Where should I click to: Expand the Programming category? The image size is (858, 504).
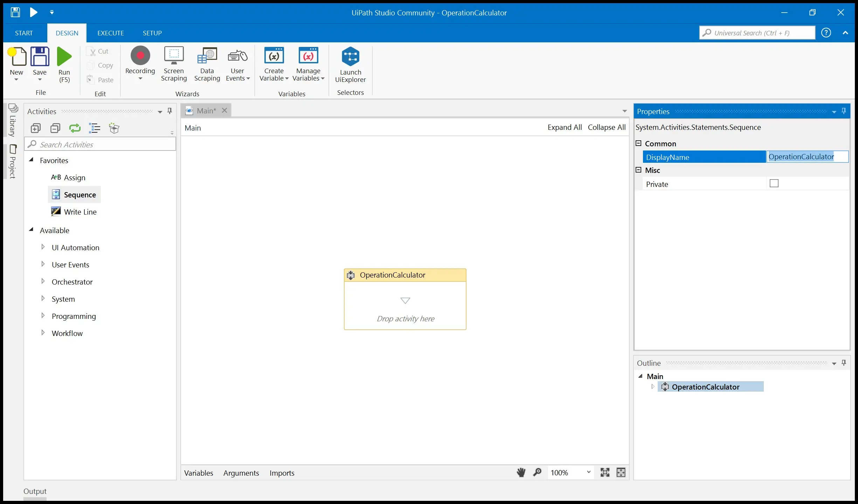click(43, 316)
